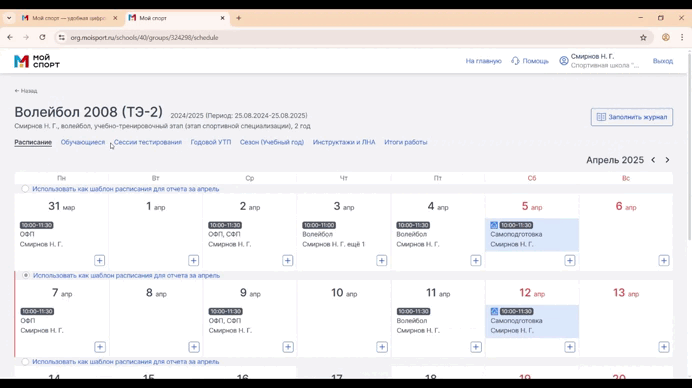Click template label above 31 March week

[x=125, y=189]
